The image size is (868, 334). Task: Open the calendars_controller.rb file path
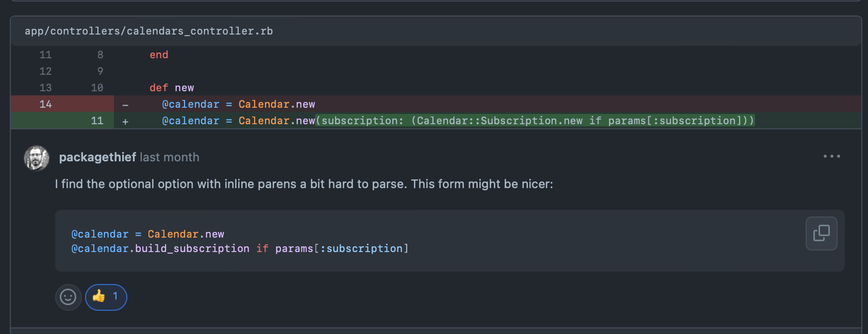coord(148,31)
